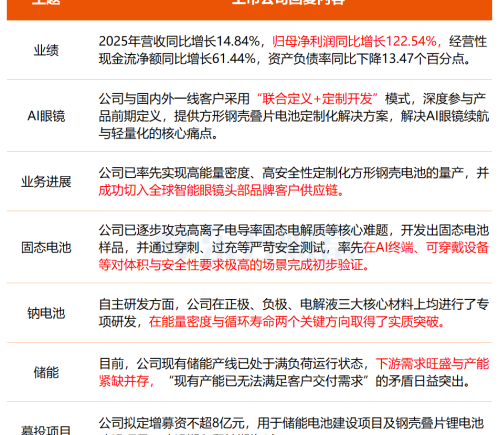Click red text 成功切入全球智能眼镜头部品牌客户供应链

pos(218,190)
